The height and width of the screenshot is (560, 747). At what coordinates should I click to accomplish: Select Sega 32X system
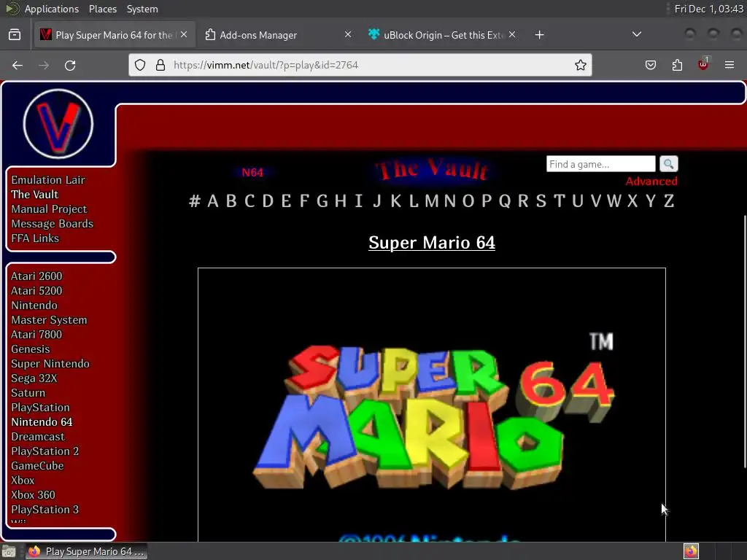pos(34,378)
